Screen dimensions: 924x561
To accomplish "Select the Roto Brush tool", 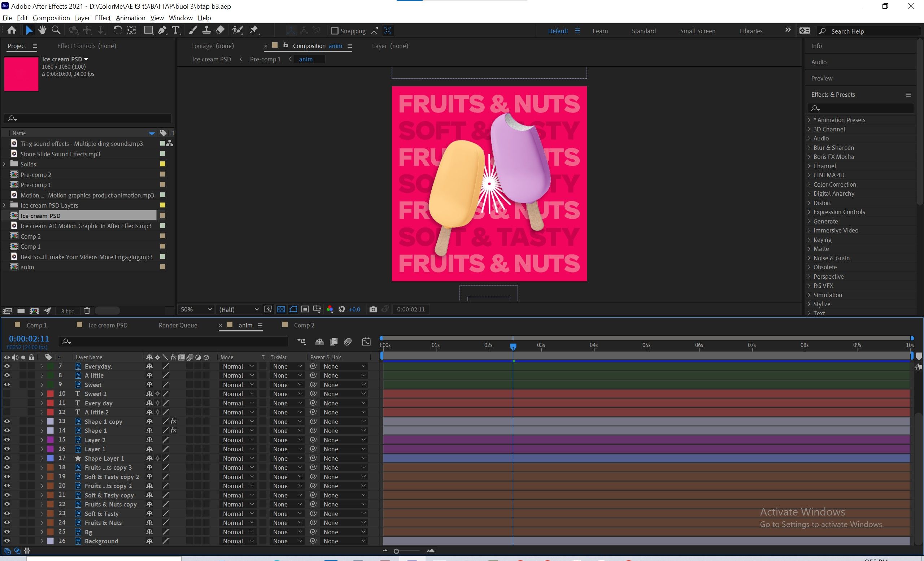I will [x=237, y=30].
